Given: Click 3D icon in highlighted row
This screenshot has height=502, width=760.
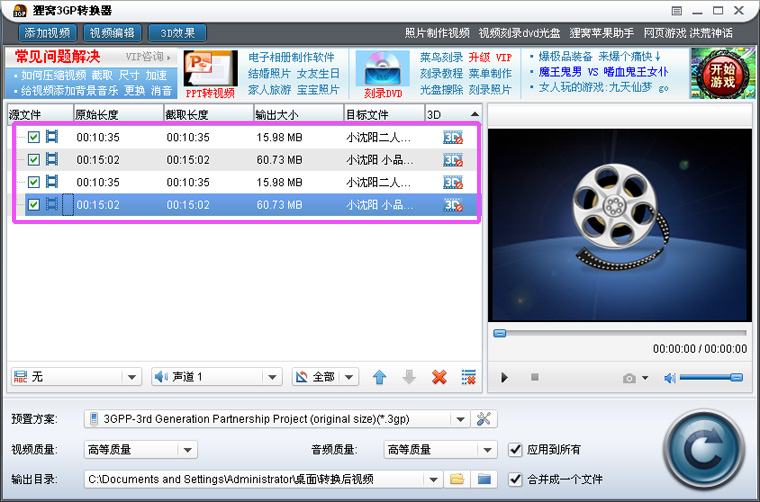Looking at the screenshot, I should click(x=453, y=205).
